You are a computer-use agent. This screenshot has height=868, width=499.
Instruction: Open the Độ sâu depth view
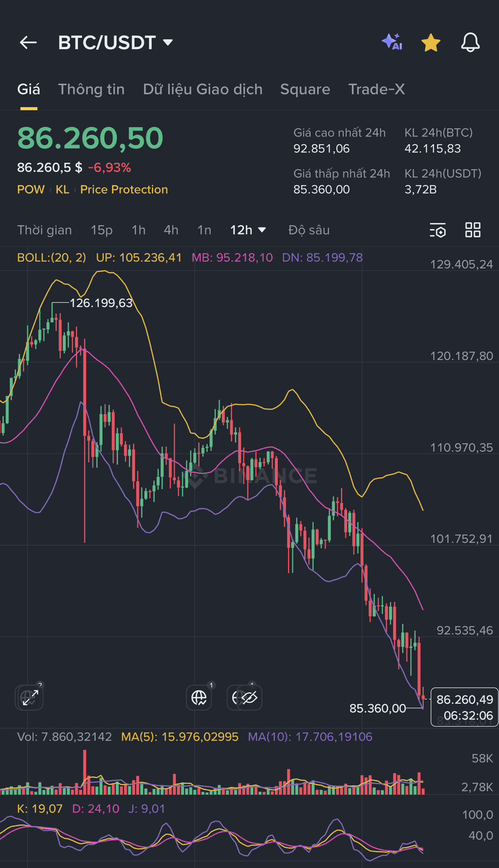point(309,230)
